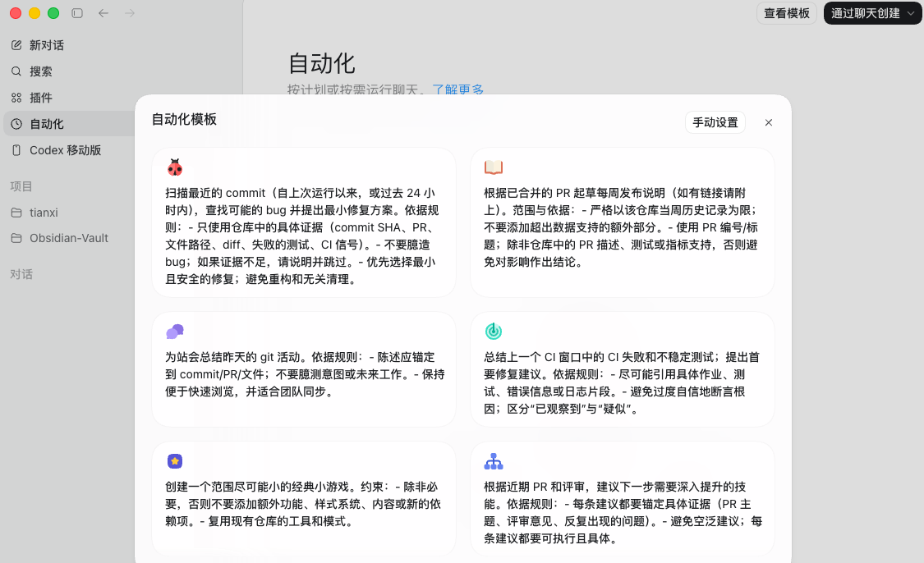Screen dimensions: 924x563
Task: Click the 查看模板 button
Action: (x=787, y=13)
